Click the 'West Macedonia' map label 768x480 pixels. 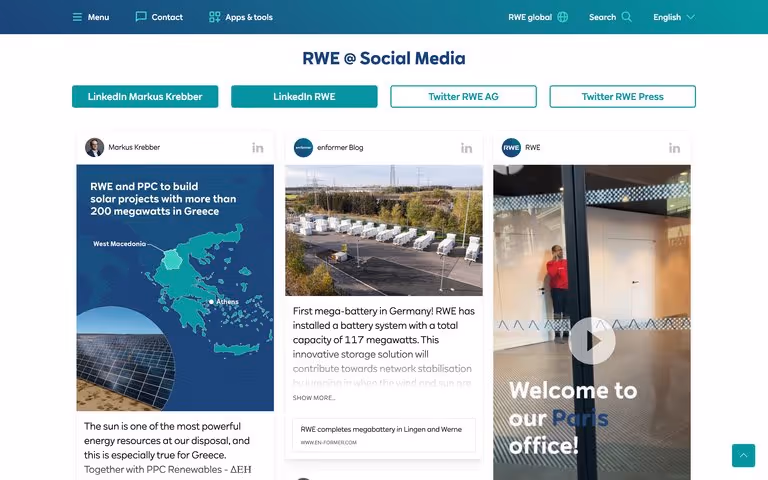[120, 244]
